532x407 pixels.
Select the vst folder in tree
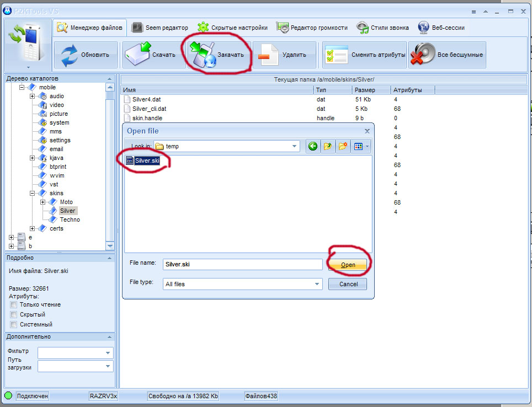coord(54,184)
